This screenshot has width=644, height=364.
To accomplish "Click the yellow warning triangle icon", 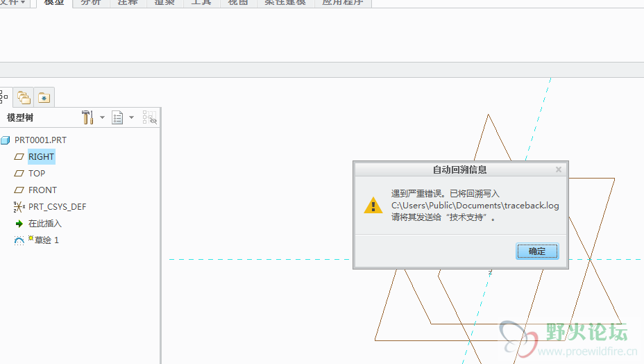I will click(x=373, y=205).
